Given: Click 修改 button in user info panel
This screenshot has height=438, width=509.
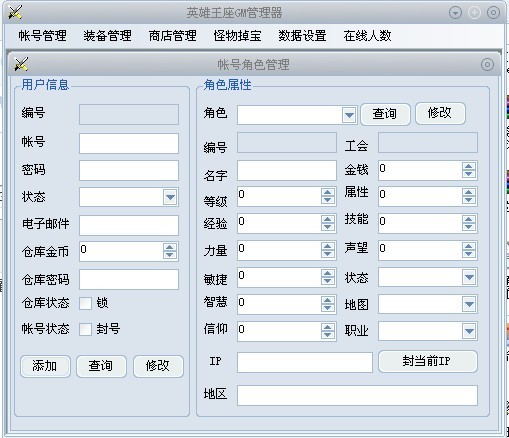Looking at the screenshot, I should click(158, 366).
